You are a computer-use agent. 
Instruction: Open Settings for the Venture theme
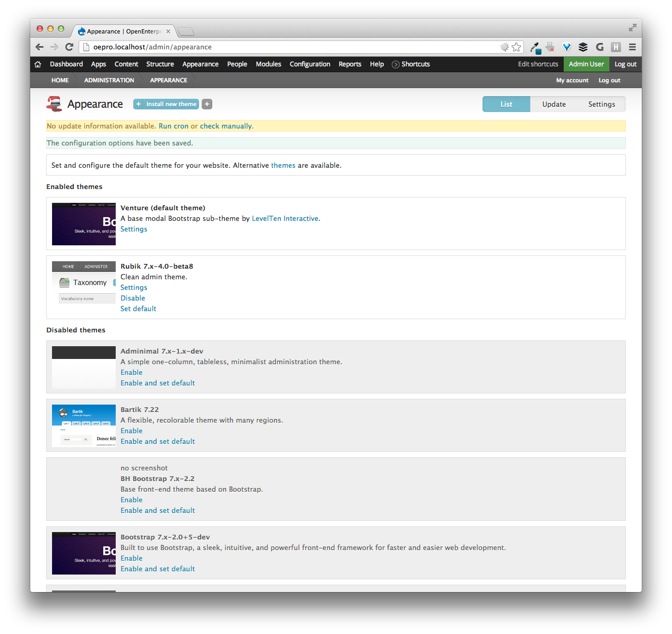pos(134,229)
